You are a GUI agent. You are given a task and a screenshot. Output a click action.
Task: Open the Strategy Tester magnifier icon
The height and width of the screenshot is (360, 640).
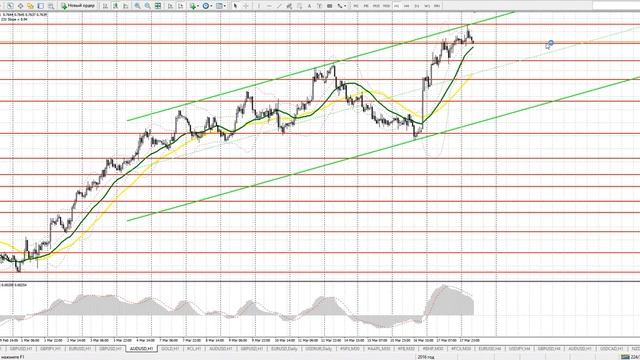(51, 6)
